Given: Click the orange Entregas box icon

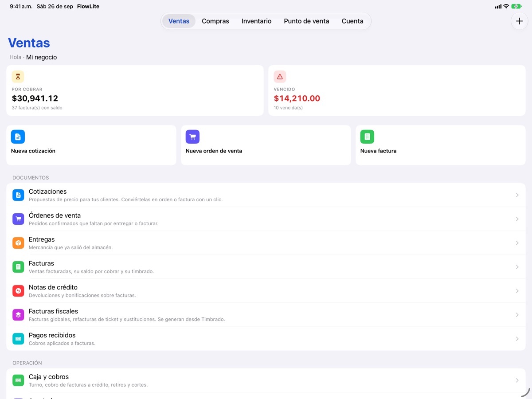Looking at the screenshot, I should coord(18,243).
